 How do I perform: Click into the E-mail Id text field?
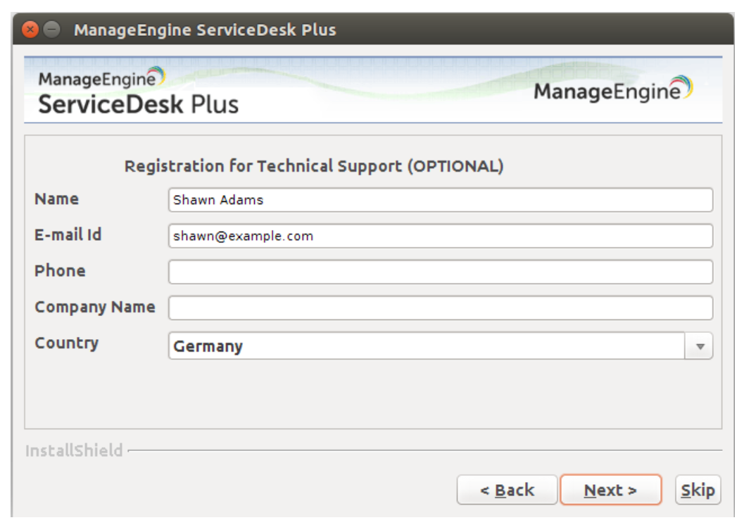pyautogui.click(x=440, y=236)
